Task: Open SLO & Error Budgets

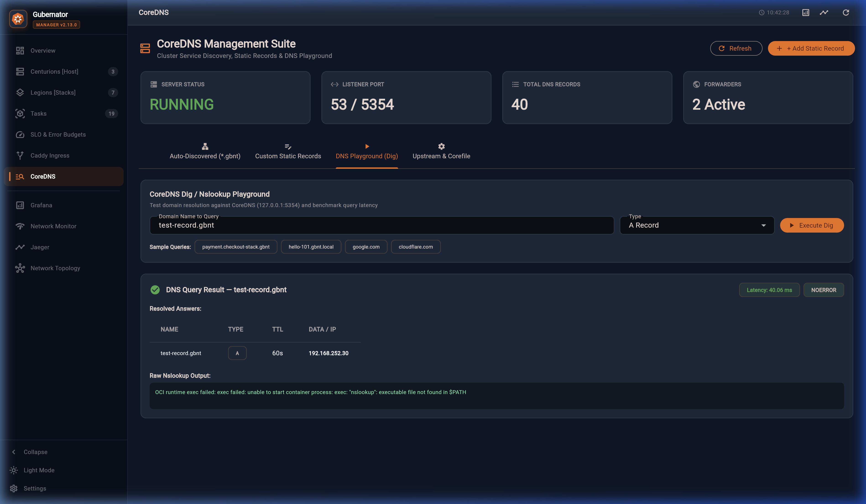Action: 64,134
